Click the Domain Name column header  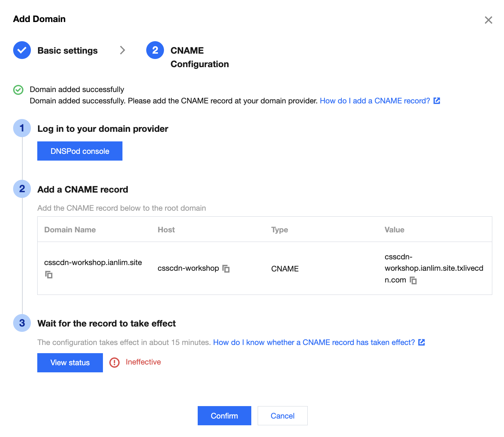click(70, 230)
